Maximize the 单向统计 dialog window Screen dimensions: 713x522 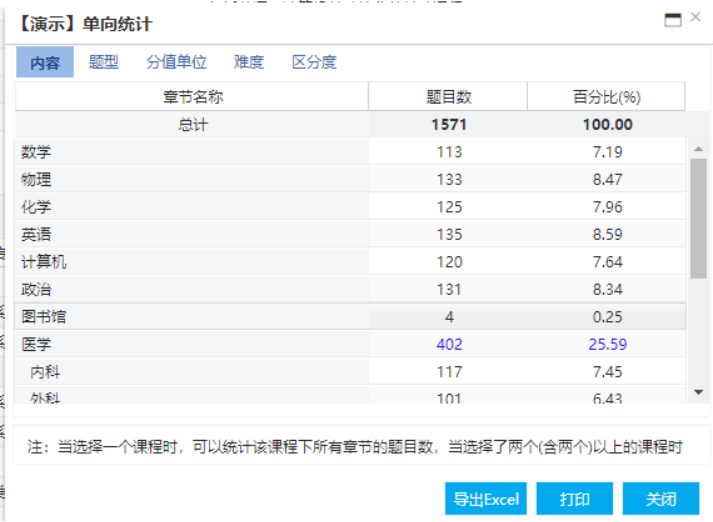673,19
